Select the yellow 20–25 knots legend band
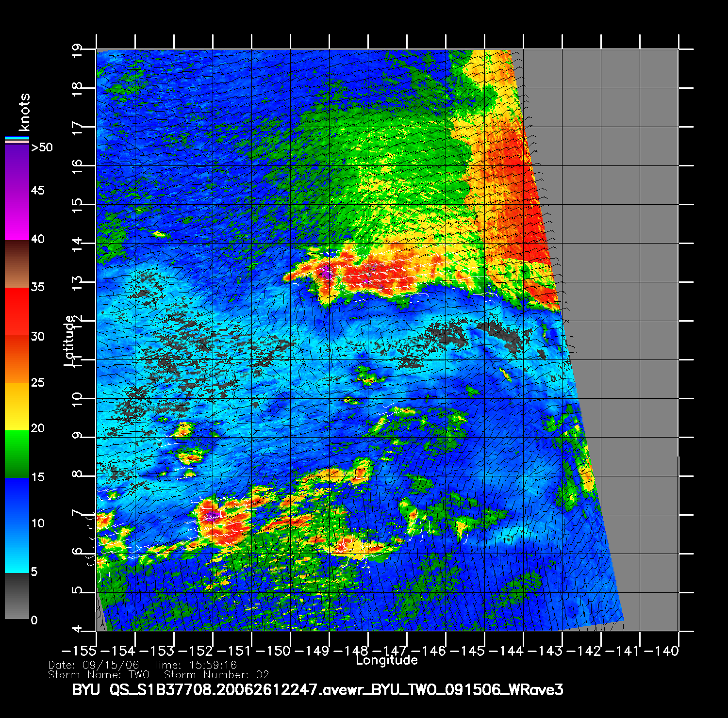This screenshot has height=718, width=728. pyautogui.click(x=17, y=407)
